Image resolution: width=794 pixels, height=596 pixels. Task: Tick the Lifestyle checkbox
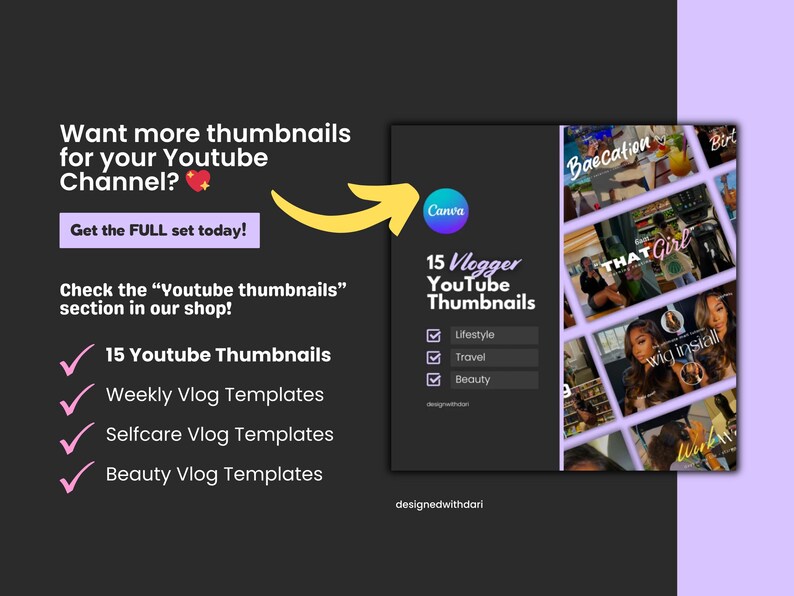[x=433, y=335]
